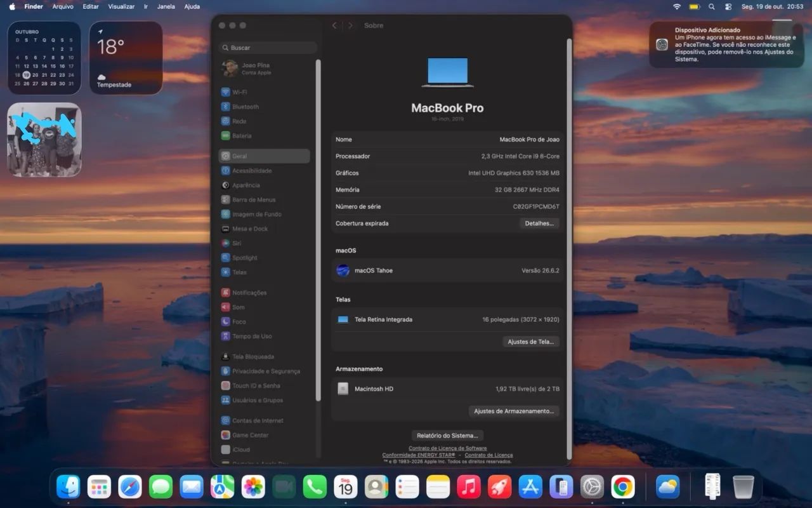Click the Dispositivo Adicionado notification
This screenshot has width=812, height=508.
[x=727, y=44]
